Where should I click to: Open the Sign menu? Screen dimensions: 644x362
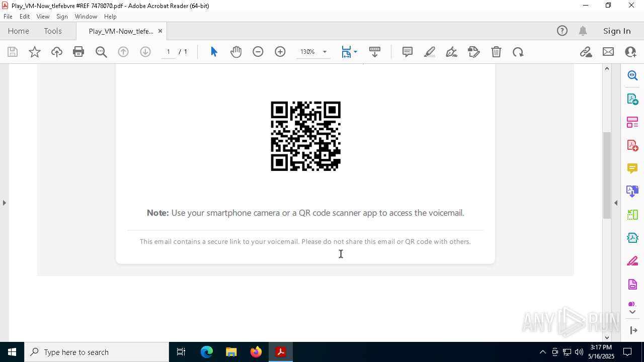point(62,17)
